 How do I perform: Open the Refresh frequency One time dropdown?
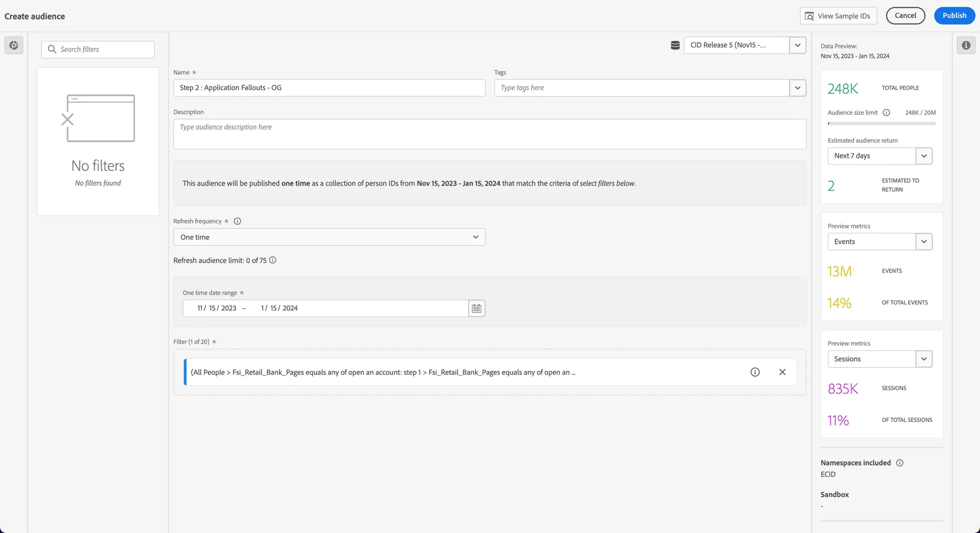tap(329, 237)
